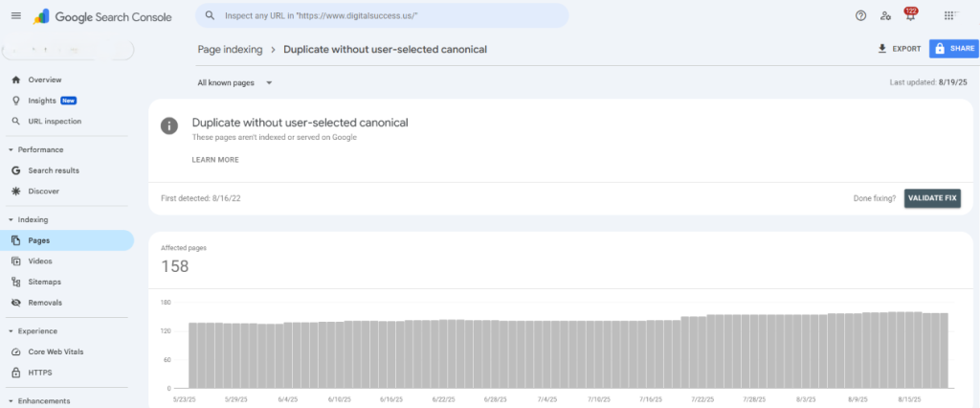Click the Export download icon
This screenshot has height=408, width=980.
pyautogui.click(x=882, y=48)
